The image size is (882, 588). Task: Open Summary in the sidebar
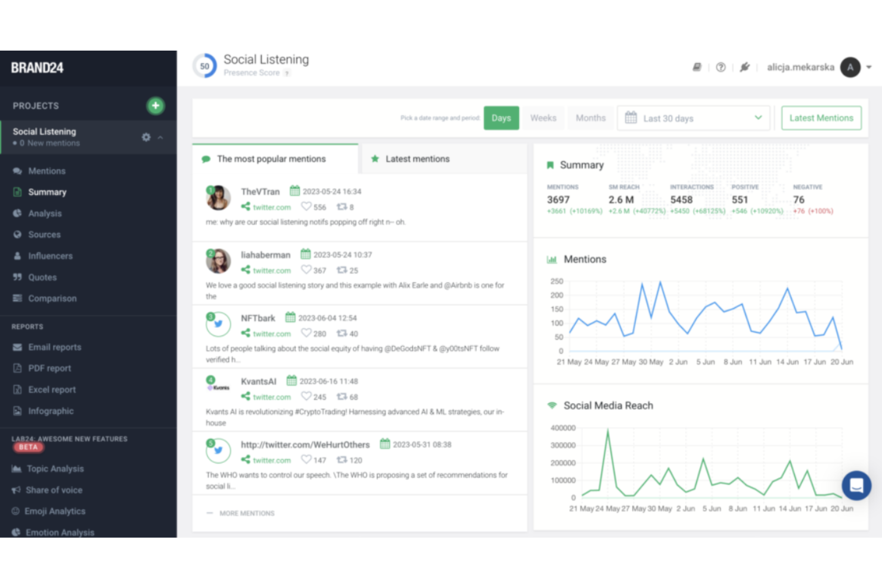[x=47, y=192]
